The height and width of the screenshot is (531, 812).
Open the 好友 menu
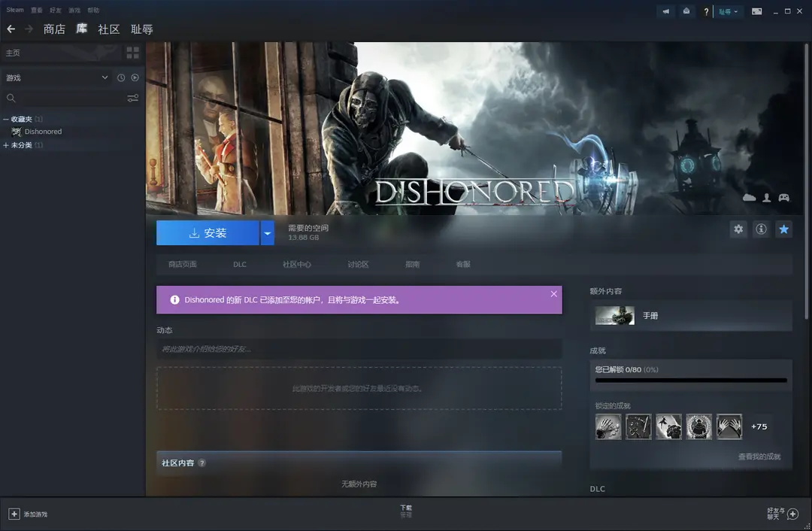tap(56, 11)
